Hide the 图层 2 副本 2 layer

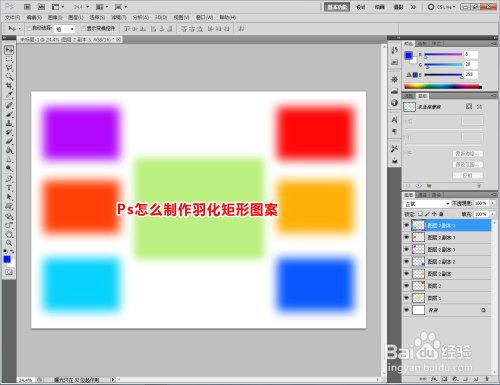pyautogui.click(x=406, y=261)
